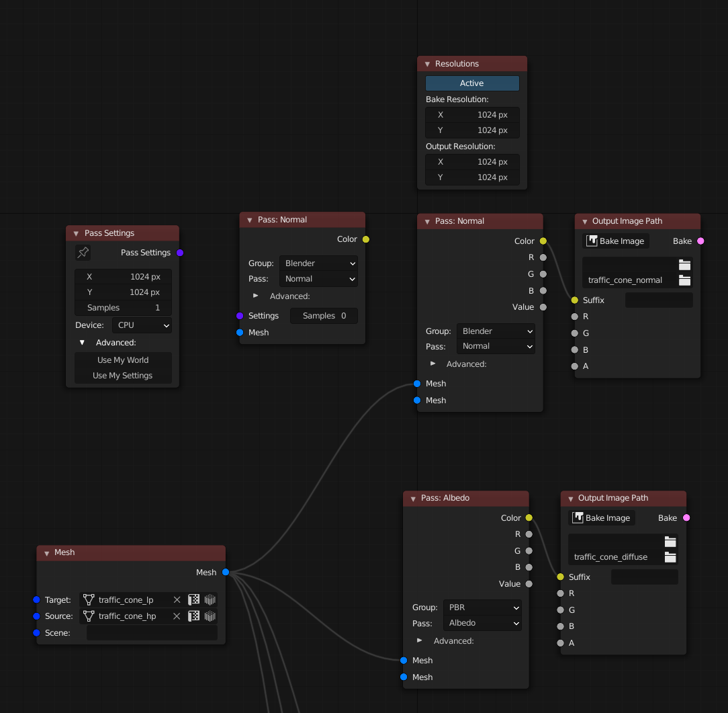Click the blue Scene socket on Mesh node

[x=37, y=632]
